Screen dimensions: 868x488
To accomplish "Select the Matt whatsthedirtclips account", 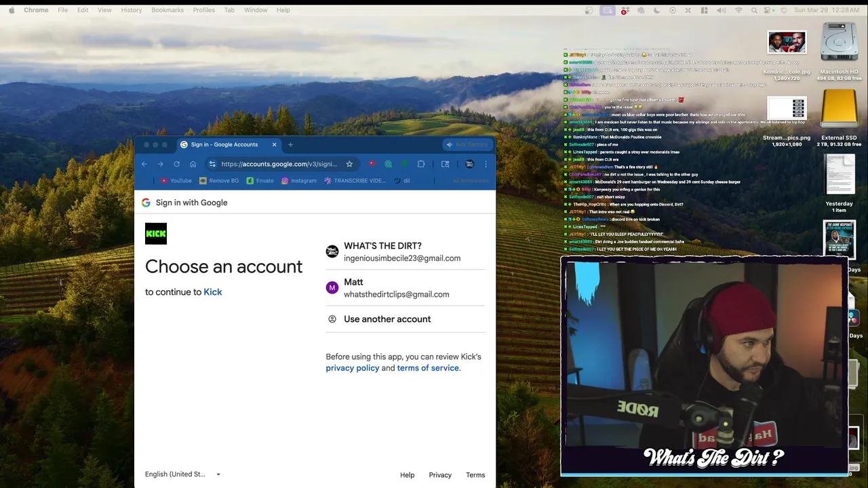I will [406, 288].
